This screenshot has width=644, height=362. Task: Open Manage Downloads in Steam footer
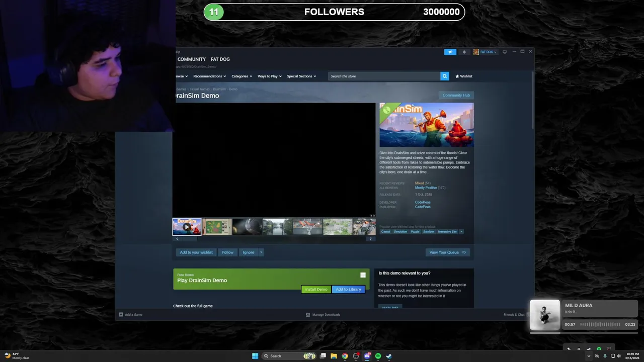(x=323, y=315)
